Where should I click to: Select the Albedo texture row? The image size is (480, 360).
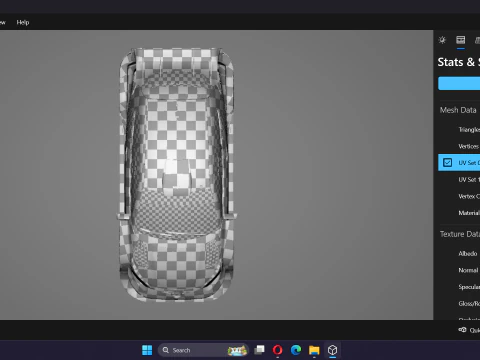click(459, 254)
